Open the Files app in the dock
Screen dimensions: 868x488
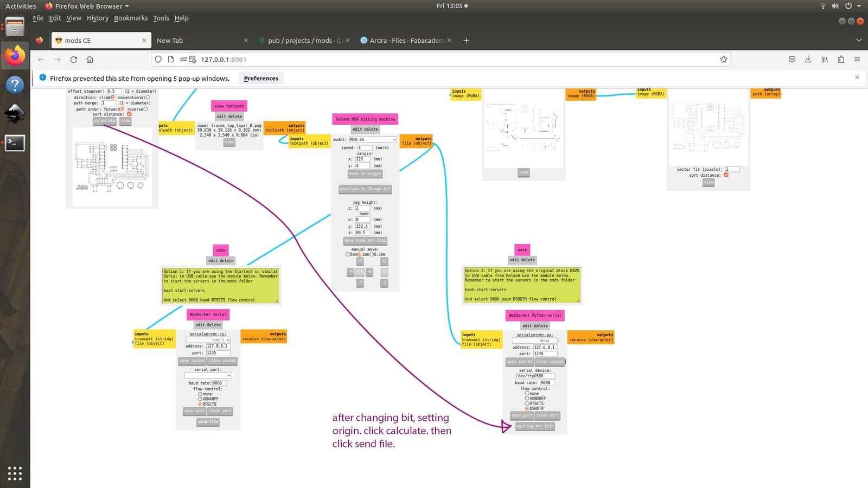tap(15, 26)
